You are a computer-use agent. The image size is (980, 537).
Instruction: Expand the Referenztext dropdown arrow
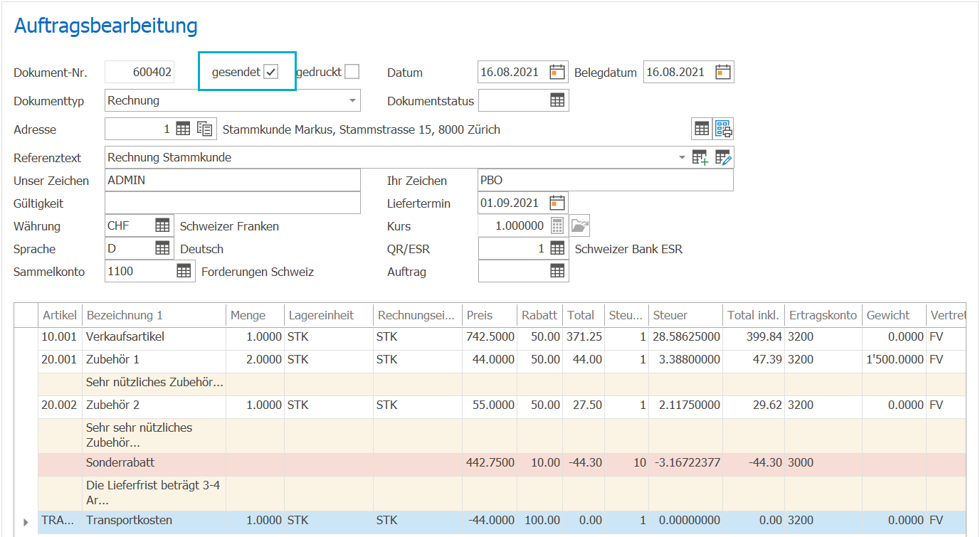pos(683,157)
